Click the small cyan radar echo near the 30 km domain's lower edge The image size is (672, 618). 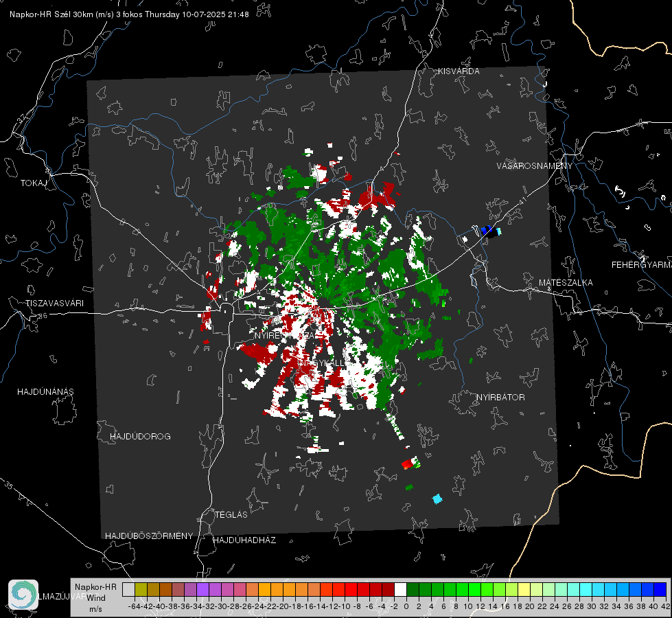437,499
